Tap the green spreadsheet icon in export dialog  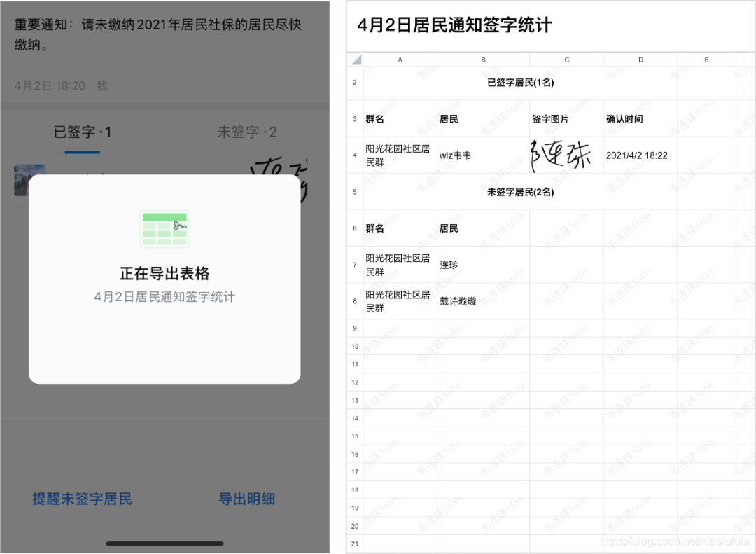(x=164, y=229)
